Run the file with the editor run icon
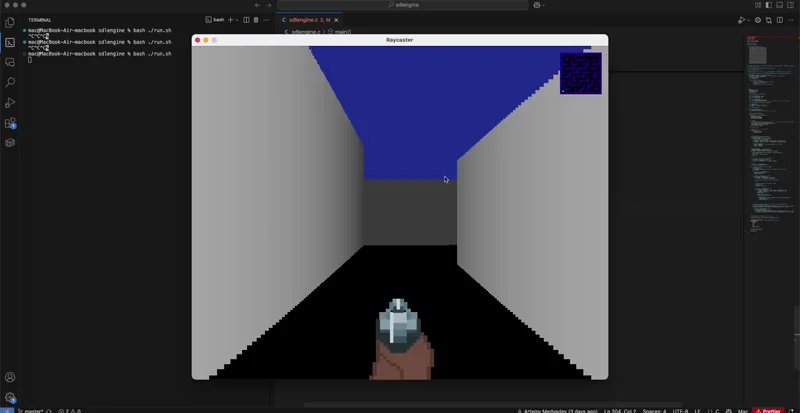 [740, 20]
